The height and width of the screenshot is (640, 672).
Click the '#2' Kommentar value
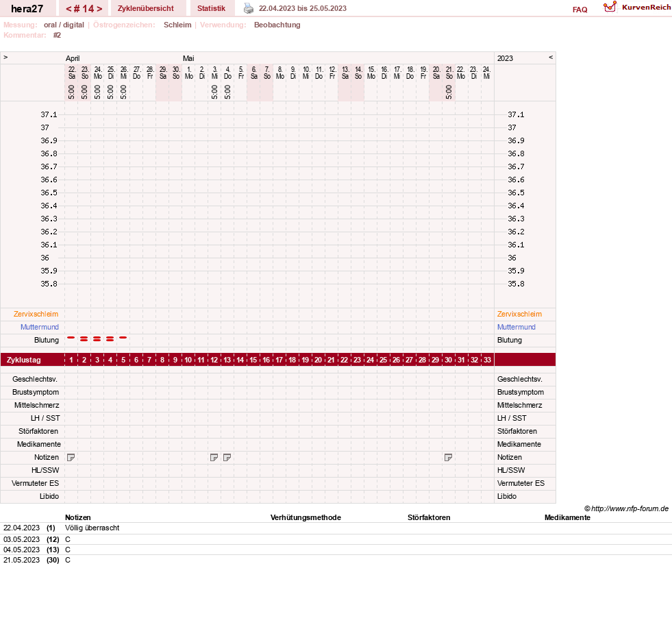click(x=57, y=35)
